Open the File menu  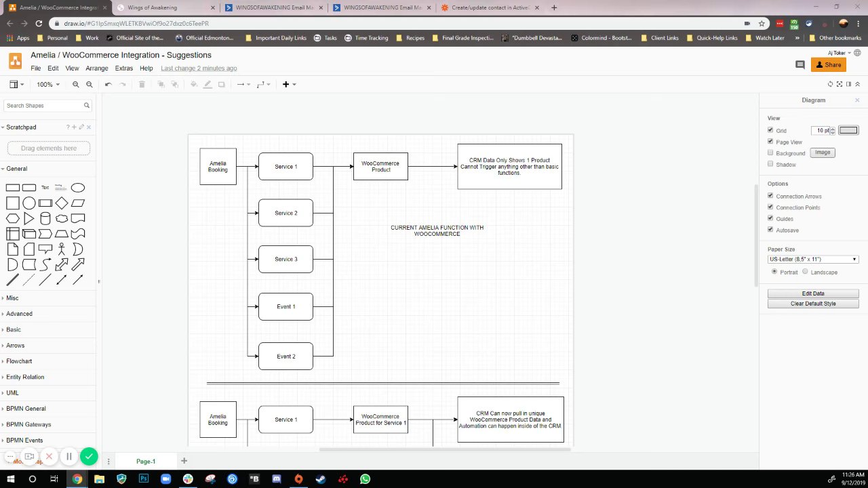pyautogui.click(x=35, y=68)
